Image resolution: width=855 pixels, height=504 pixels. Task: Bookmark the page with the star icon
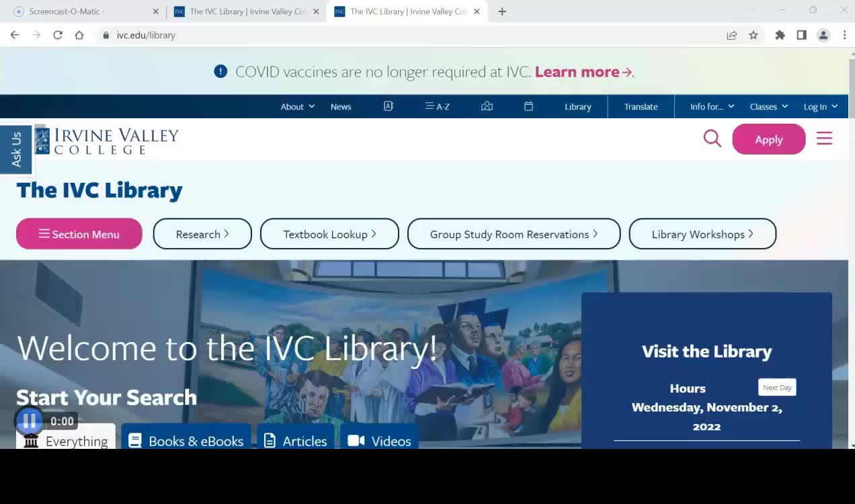pyautogui.click(x=754, y=35)
